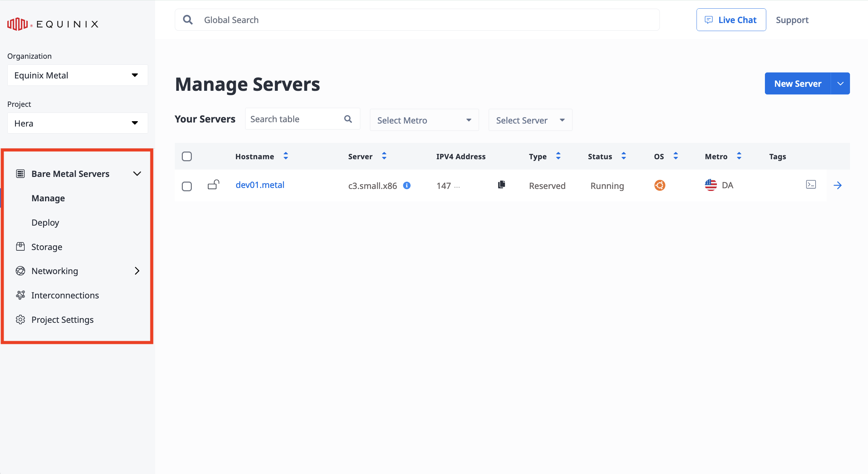This screenshot has width=868, height=474.
Task: Sort table by OS column
Action: click(676, 156)
